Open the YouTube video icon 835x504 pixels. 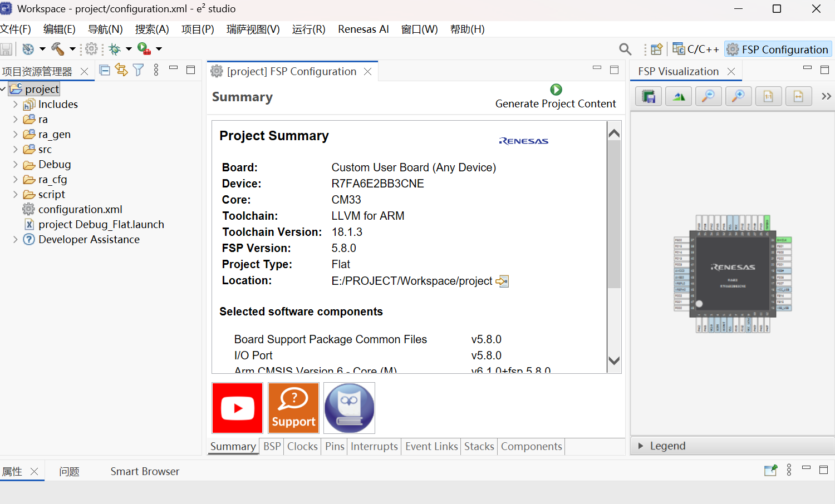pyautogui.click(x=237, y=408)
